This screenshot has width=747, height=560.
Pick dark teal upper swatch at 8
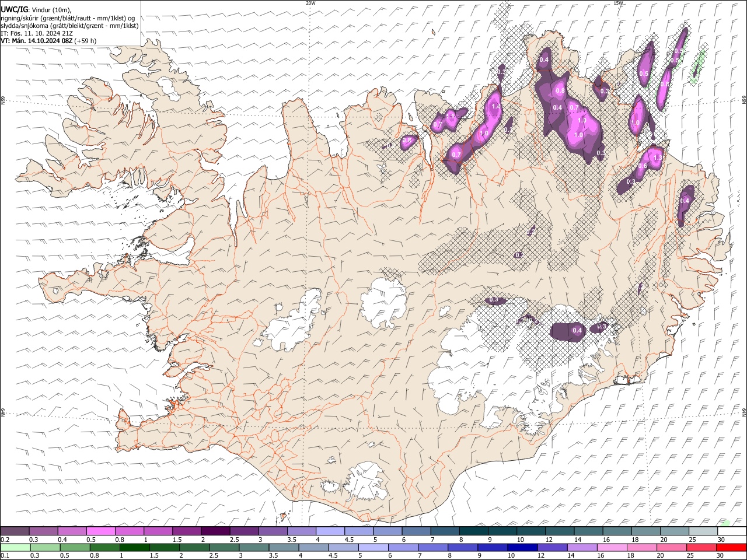click(474, 531)
